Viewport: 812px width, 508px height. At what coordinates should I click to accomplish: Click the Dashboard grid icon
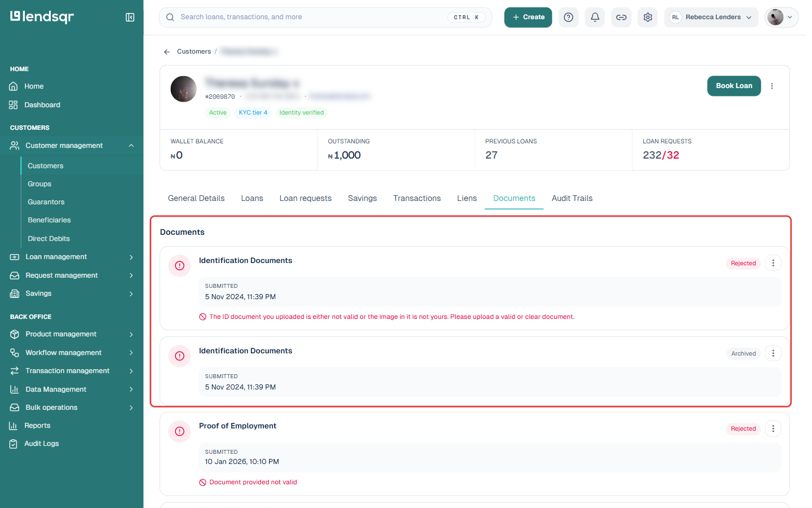(14, 105)
